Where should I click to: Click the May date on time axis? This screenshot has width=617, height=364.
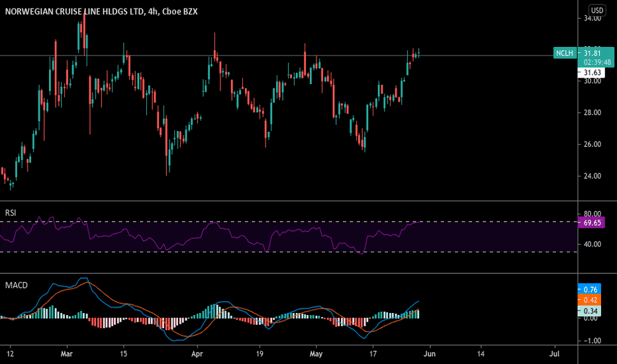coord(316,354)
